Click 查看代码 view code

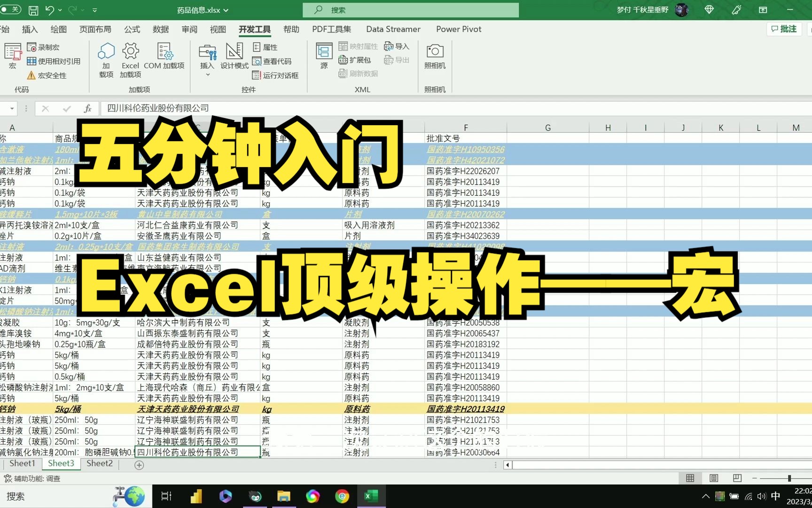272,61
